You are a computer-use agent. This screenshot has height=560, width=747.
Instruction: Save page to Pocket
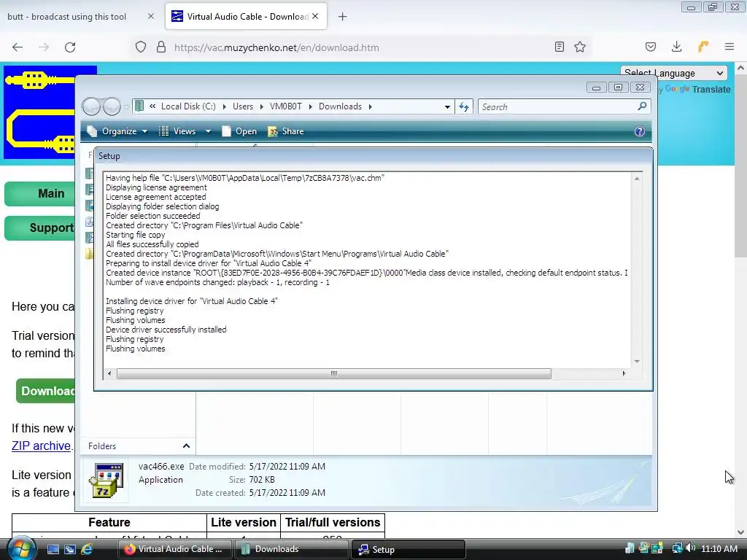pyautogui.click(x=650, y=47)
